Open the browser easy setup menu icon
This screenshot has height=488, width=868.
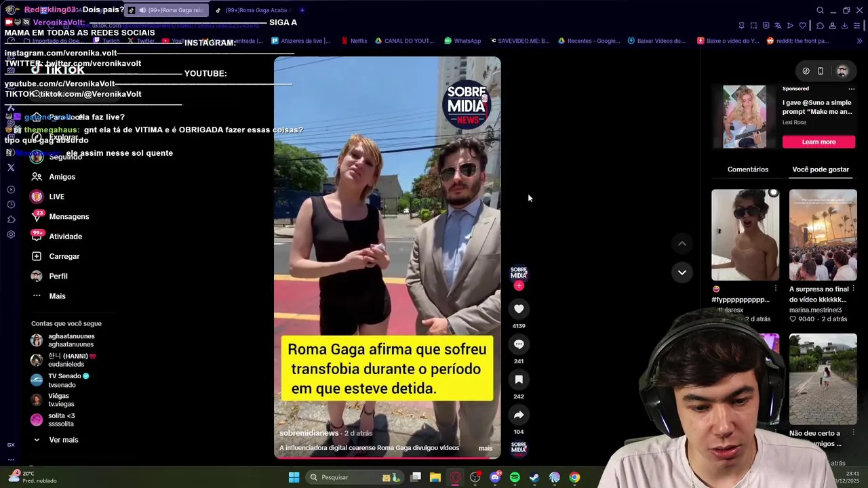coord(858,26)
